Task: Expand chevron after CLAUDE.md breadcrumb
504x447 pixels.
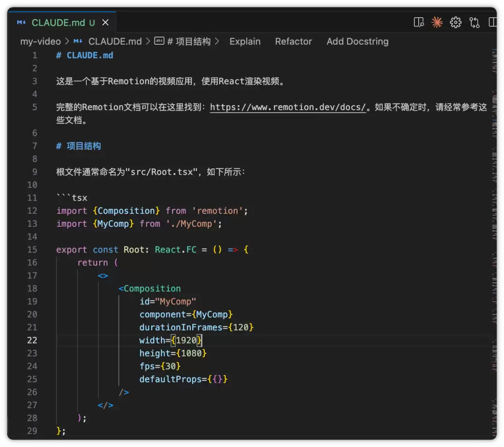Action: (x=148, y=42)
